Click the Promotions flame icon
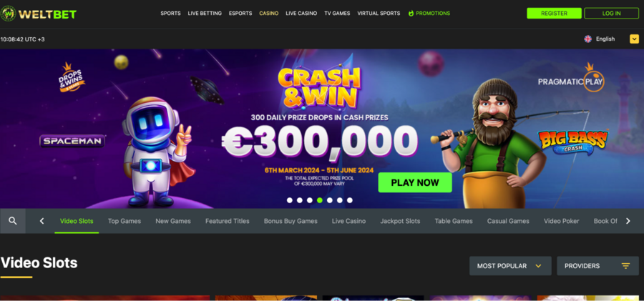This screenshot has width=644, height=301. pos(411,13)
